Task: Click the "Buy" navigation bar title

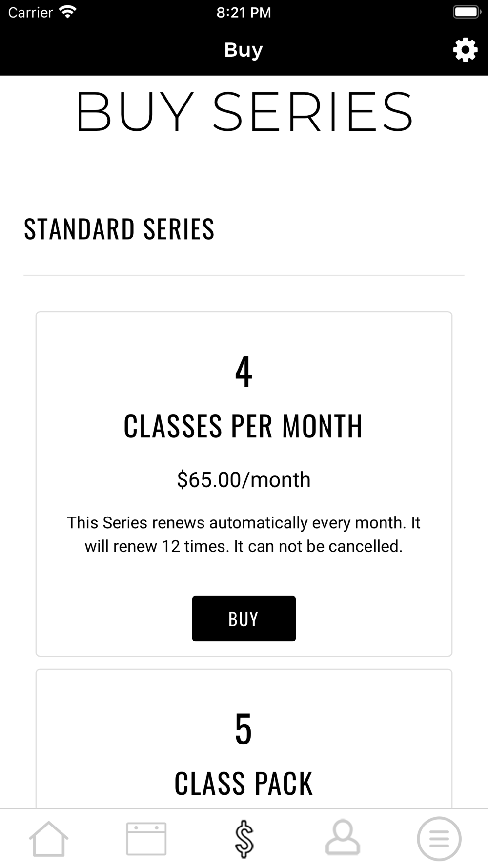Action: 244,50
